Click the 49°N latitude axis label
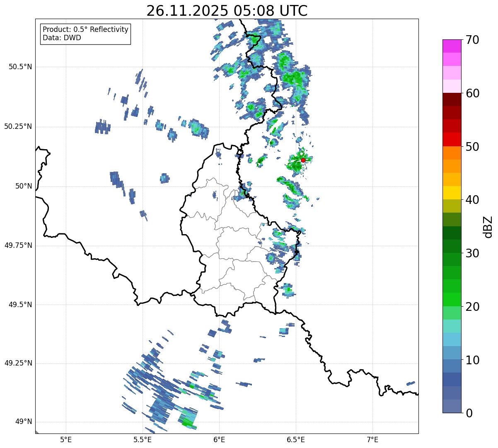 (x=23, y=422)
